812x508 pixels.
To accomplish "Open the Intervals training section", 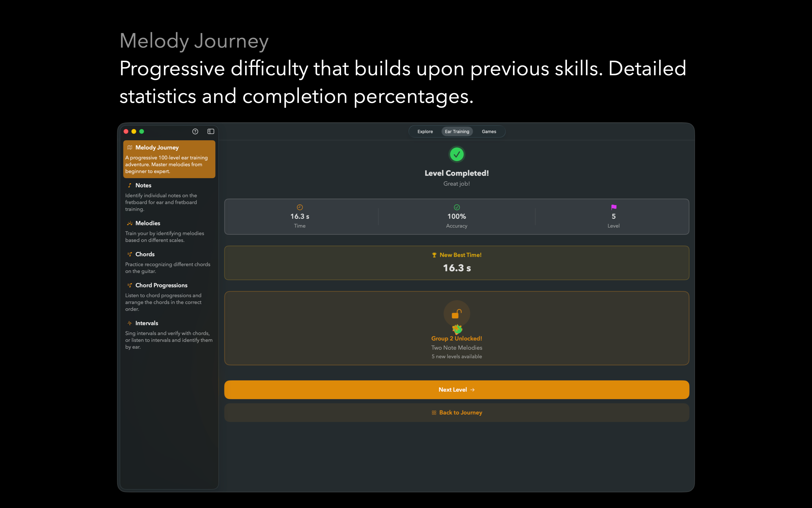I will point(169,335).
